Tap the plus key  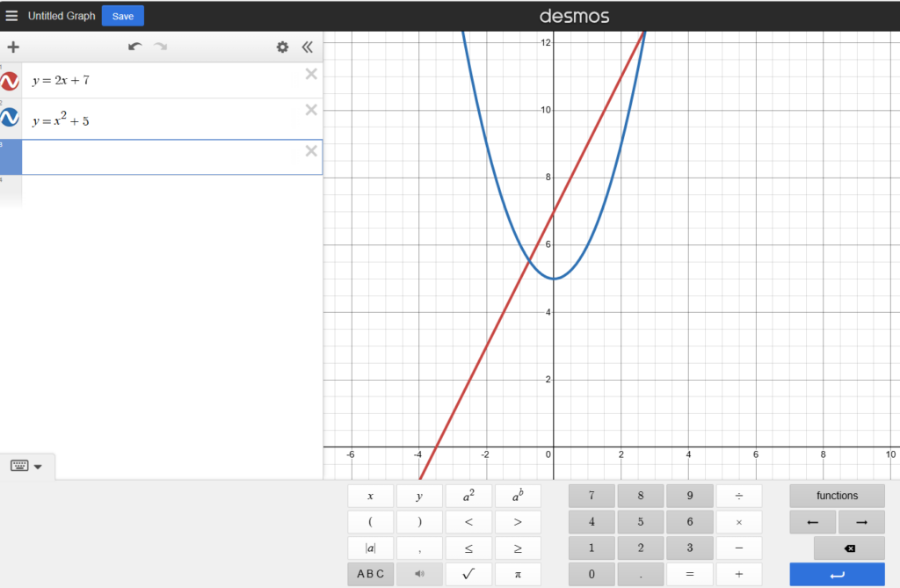pos(738,574)
